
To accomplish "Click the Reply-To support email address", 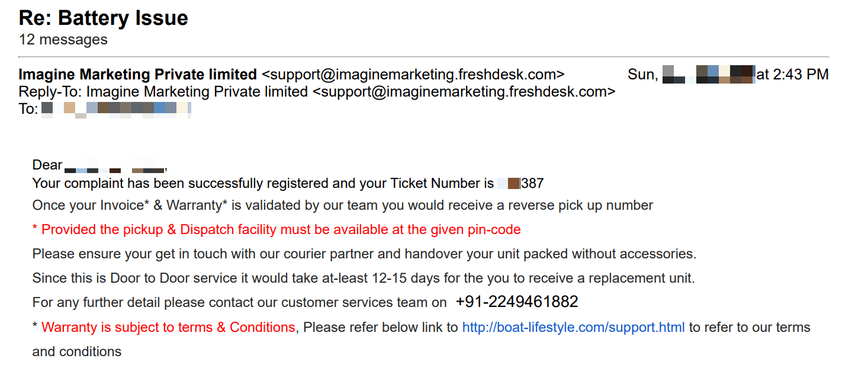I will pos(464,92).
